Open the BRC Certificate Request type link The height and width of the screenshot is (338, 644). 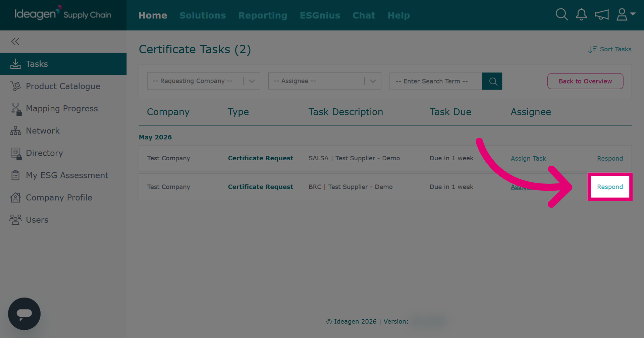[x=260, y=187]
